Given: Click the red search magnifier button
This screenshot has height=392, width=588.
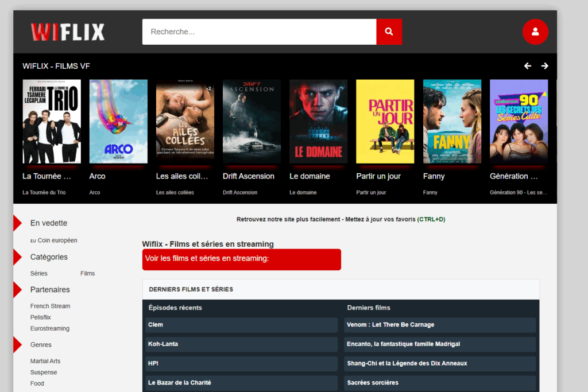Looking at the screenshot, I should [389, 32].
